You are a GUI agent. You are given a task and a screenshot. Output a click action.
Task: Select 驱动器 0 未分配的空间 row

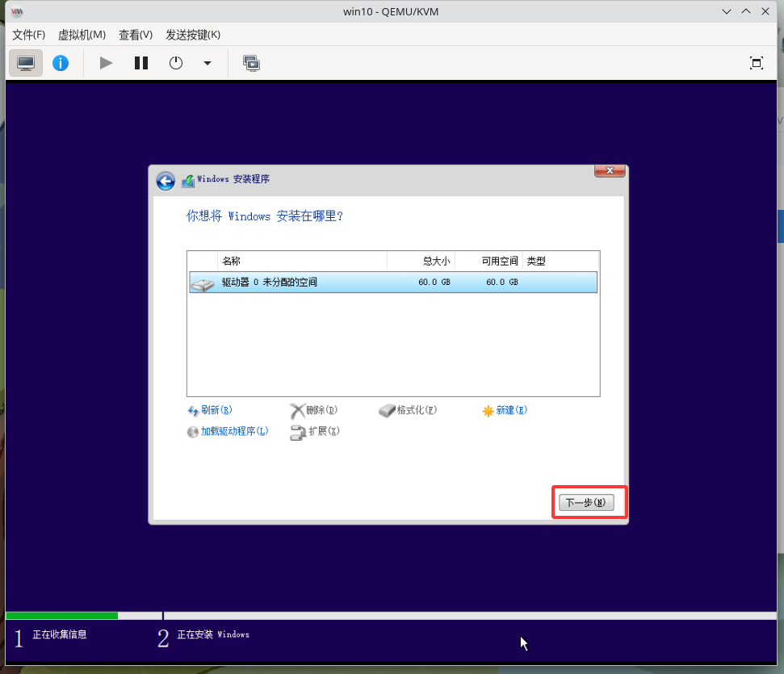coord(393,282)
